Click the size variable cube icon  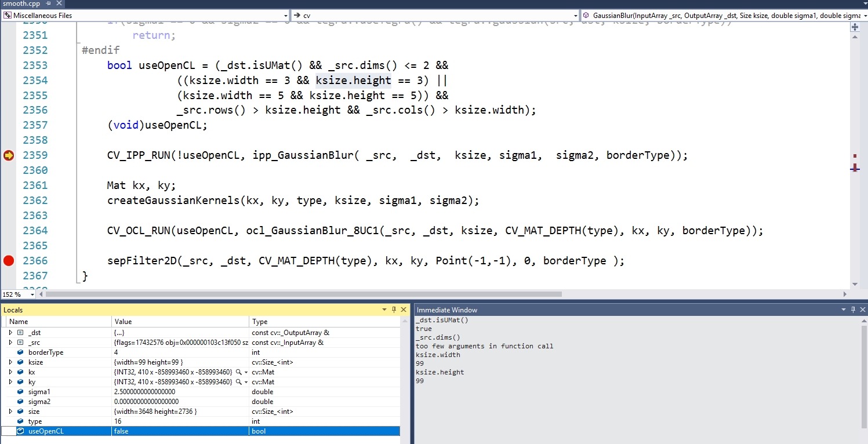point(20,412)
